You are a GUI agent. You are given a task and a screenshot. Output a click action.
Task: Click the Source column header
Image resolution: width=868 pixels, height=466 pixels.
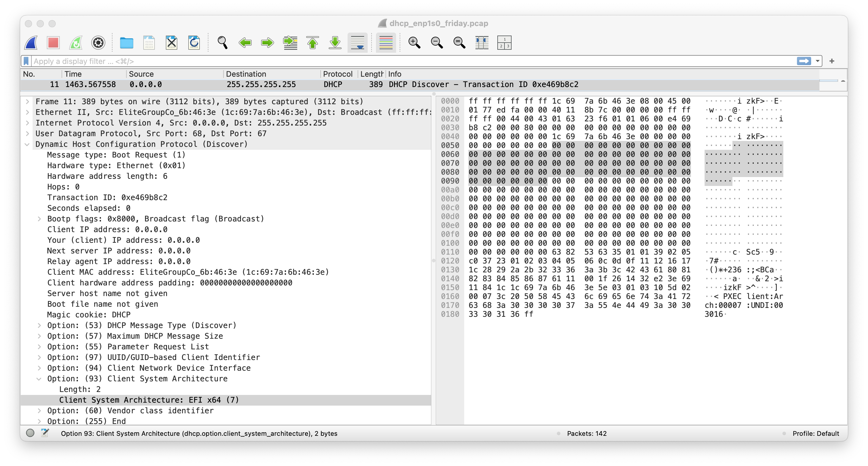(142, 74)
